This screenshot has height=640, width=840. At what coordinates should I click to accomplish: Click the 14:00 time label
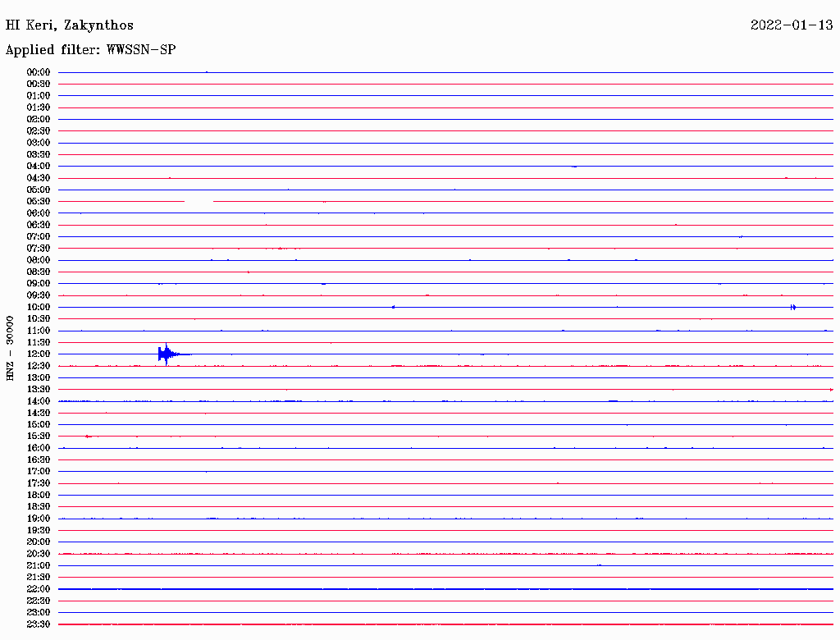tap(39, 401)
